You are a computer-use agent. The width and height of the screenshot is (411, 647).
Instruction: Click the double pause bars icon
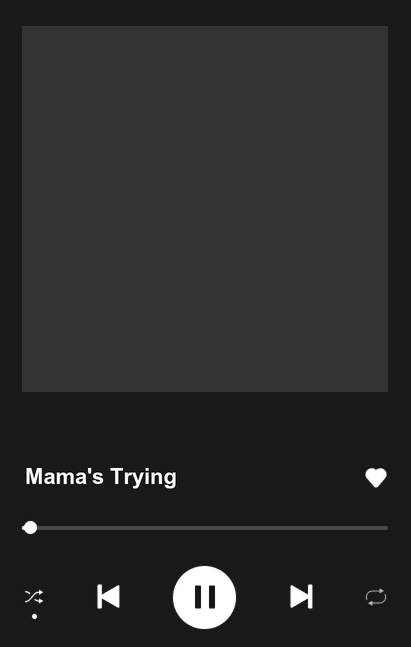(x=205, y=597)
